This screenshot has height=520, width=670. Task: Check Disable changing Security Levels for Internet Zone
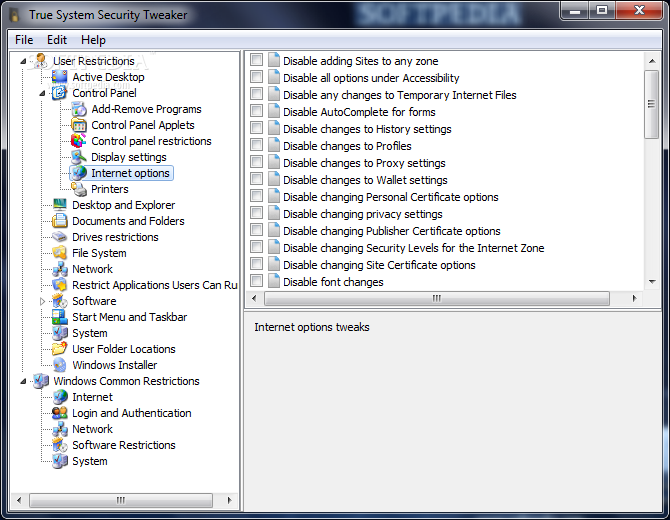(x=256, y=247)
